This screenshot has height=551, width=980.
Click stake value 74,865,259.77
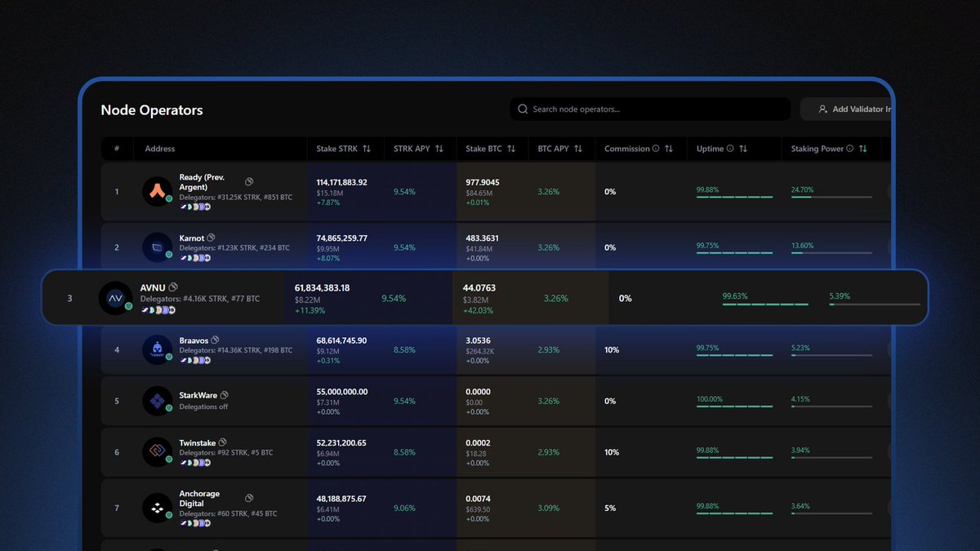(342, 238)
